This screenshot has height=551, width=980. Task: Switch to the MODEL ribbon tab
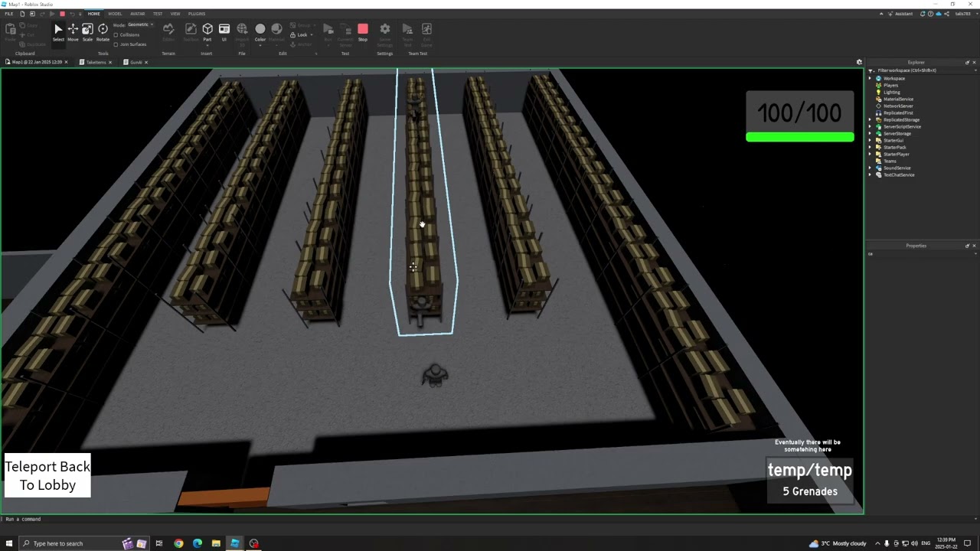115,14
